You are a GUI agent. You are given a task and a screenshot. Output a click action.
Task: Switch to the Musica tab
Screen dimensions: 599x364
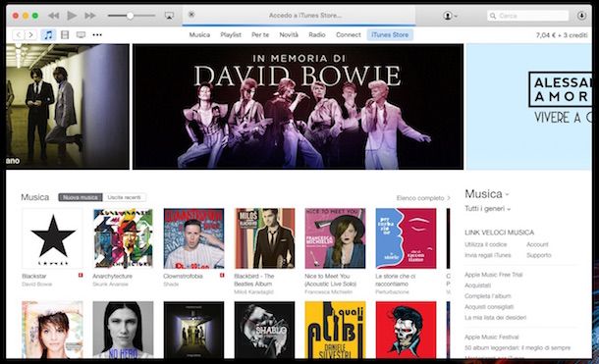pos(199,34)
